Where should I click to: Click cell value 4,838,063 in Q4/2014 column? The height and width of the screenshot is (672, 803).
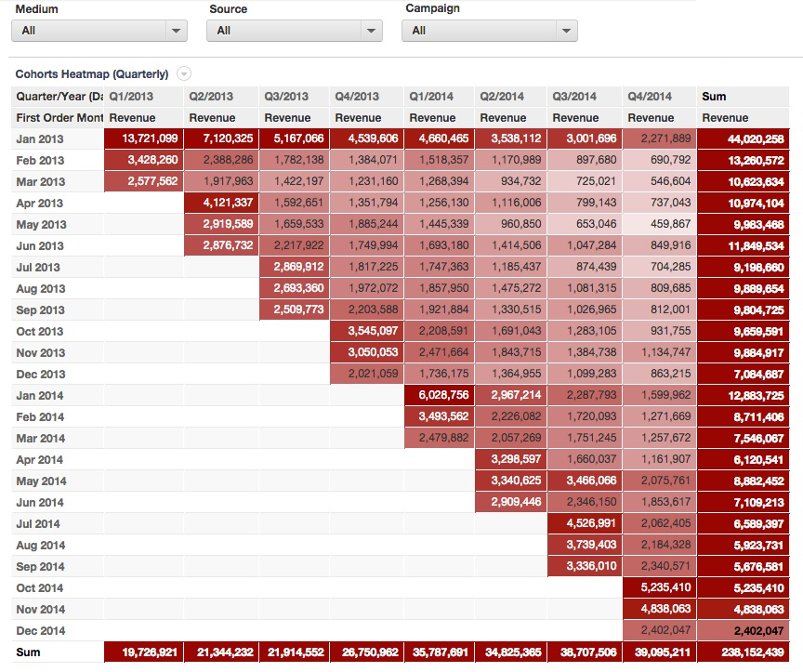tap(660, 609)
